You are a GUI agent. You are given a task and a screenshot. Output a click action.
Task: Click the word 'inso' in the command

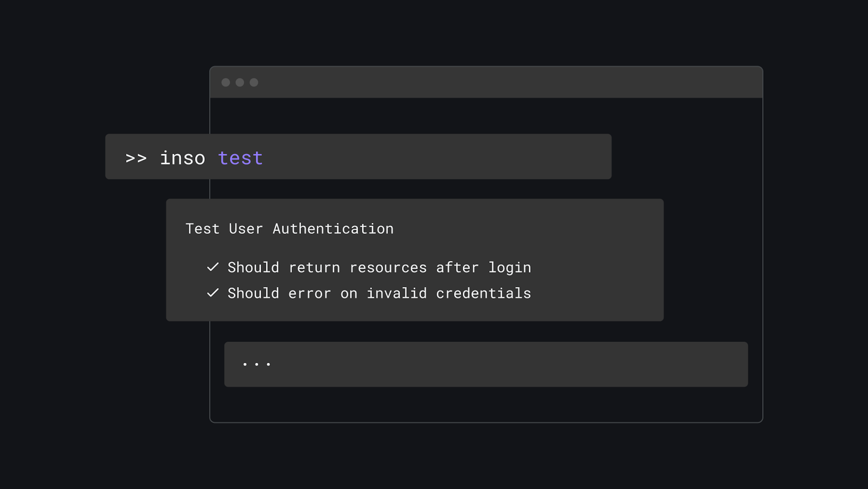183,158
